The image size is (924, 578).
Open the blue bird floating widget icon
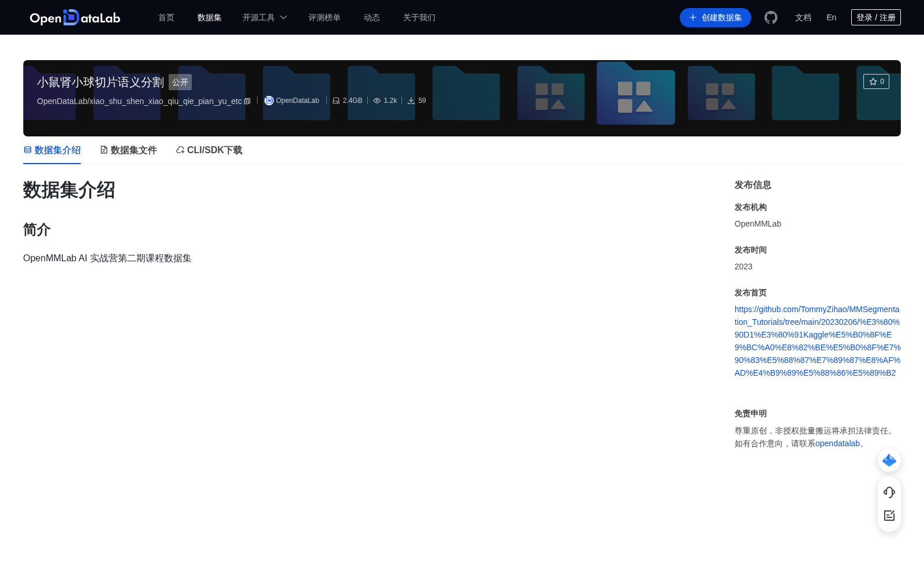(889, 460)
